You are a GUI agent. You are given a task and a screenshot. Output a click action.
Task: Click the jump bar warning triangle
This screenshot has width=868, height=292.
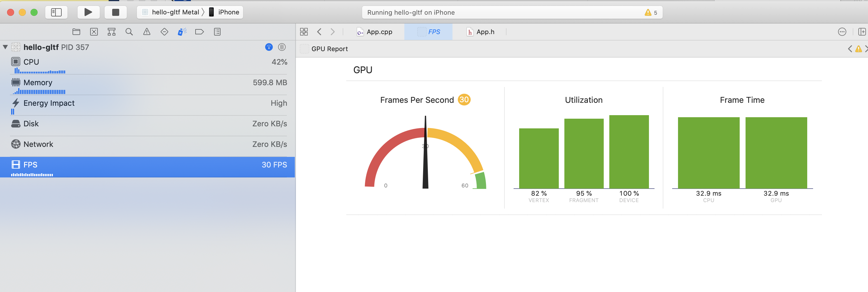tap(859, 49)
